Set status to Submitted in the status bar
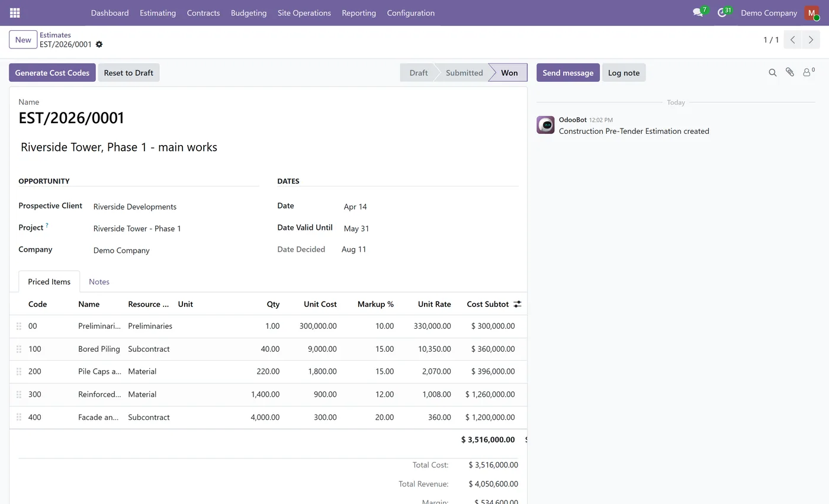Screen dimensions: 829x504 point(464,73)
